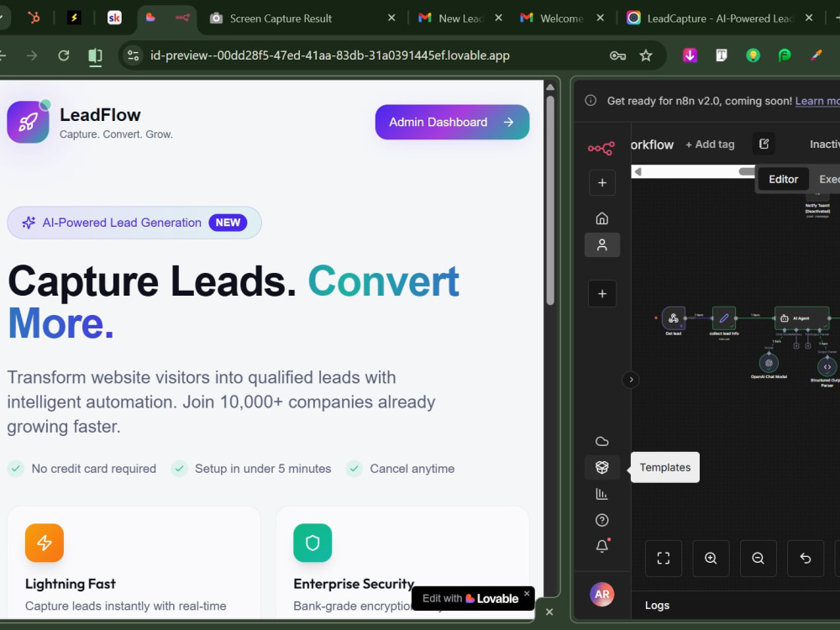Dismiss the 'Edit with Lovable' badge
Screen dimensions: 840x630
527,593
